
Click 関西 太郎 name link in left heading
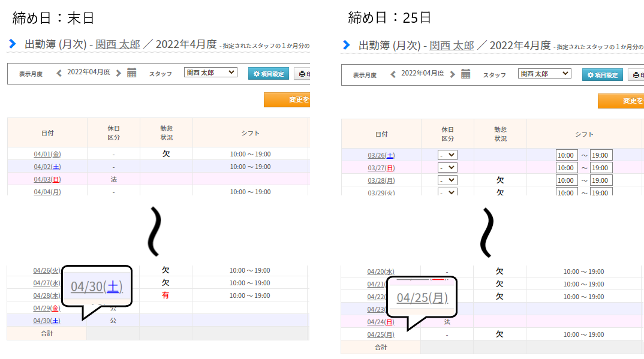118,44
